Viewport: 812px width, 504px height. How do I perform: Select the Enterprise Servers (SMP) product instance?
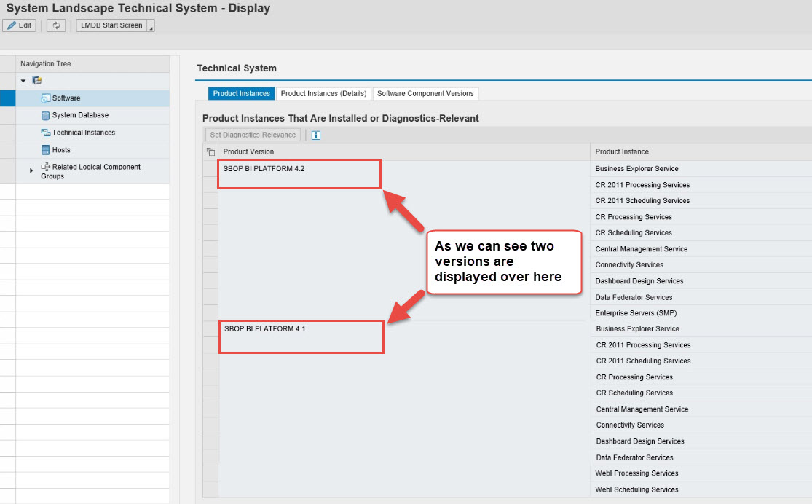coord(636,313)
